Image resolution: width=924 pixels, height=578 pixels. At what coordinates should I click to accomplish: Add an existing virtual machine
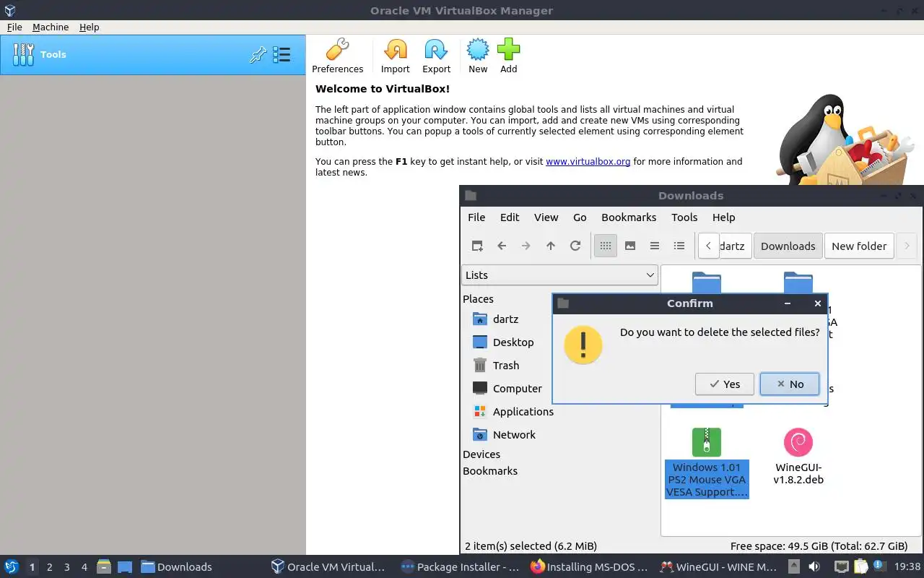point(509,56)
